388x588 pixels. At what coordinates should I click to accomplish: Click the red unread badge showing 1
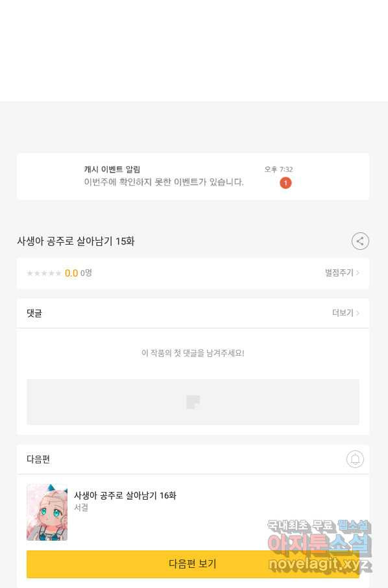point(285,183)
